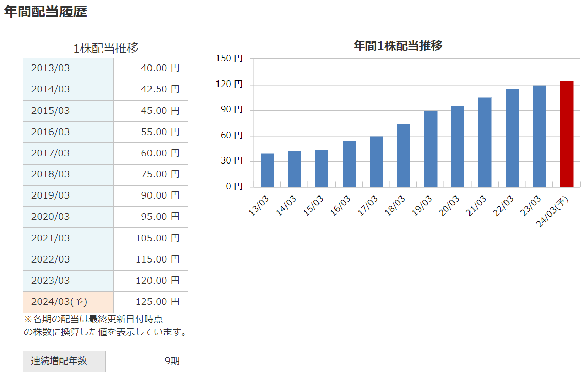Click the 13/03 bar in the chart
The height and width of the screenshot is (376, 588).
267,170
